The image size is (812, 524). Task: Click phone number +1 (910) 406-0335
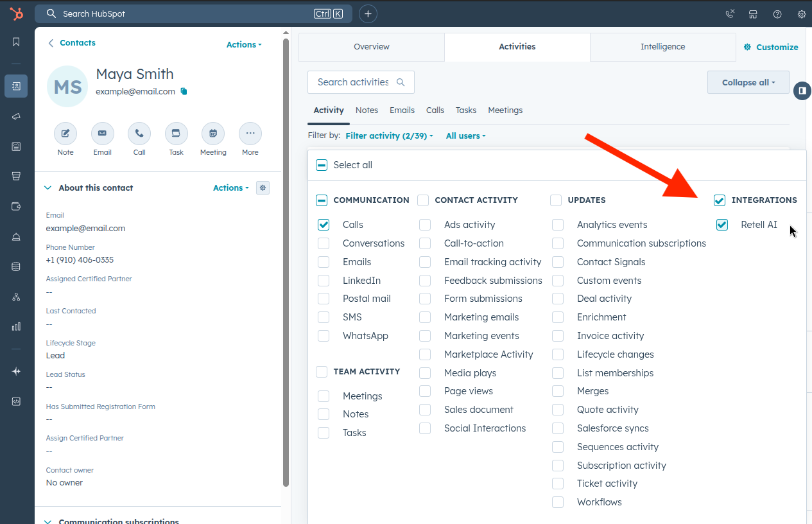coord(80,260)
